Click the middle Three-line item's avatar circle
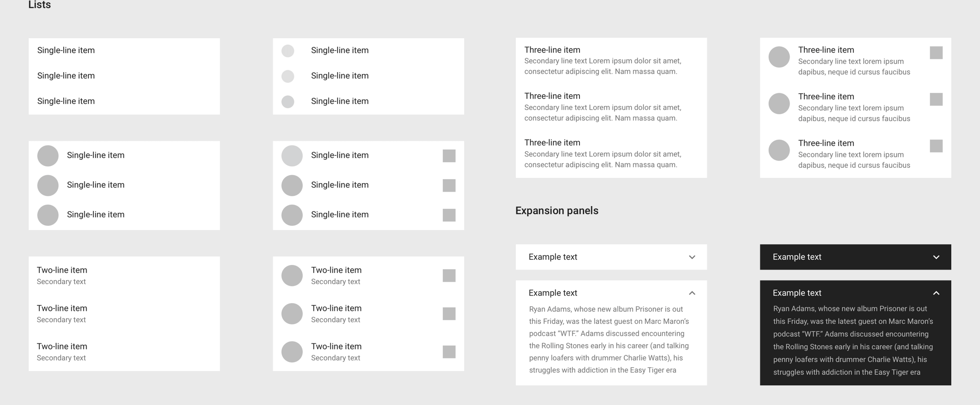The image size is (980, 405). [x=779, y=104]
